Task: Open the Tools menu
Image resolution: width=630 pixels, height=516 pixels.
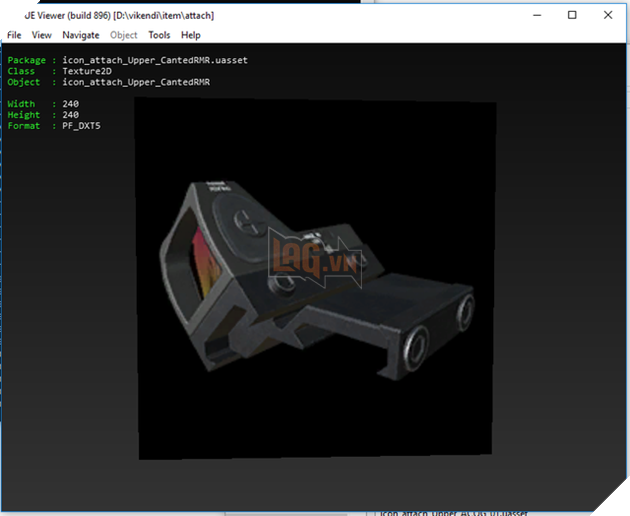Action: pyautogui.click(x=159, y=35)
